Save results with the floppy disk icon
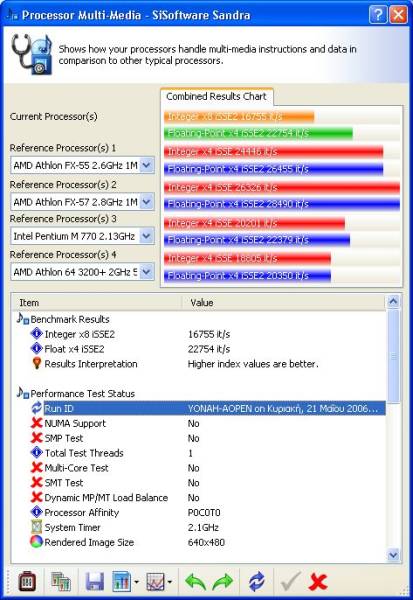 click(95, 582)
